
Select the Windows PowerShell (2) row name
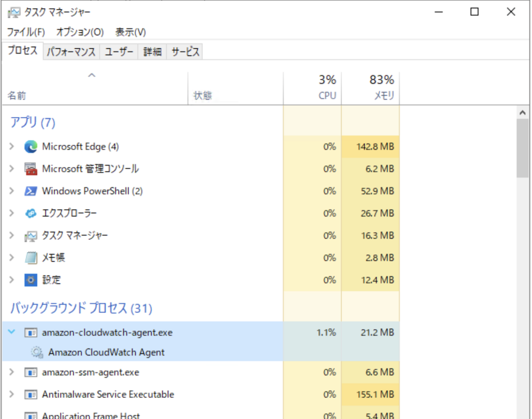pyautogui.click(x=92, y=191)
